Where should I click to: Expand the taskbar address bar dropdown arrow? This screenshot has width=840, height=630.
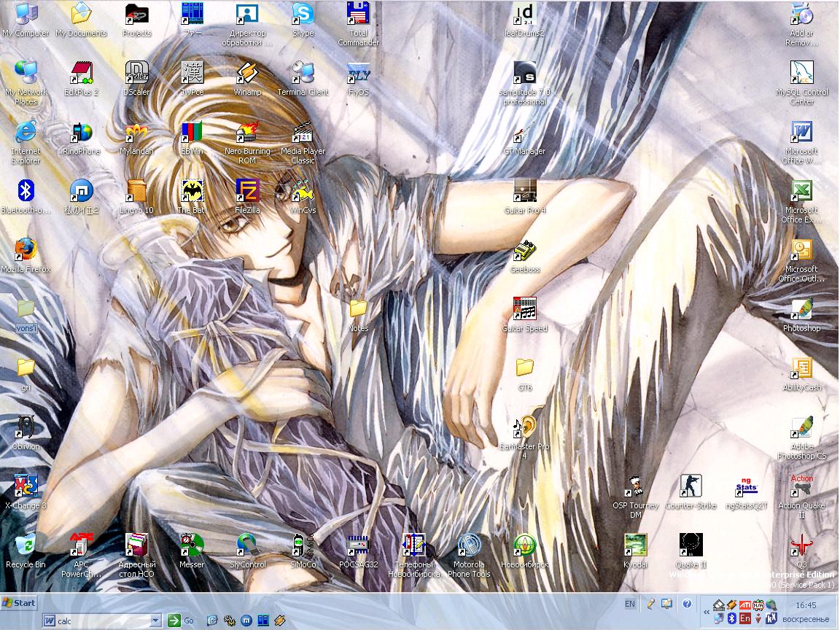click(x=155, y=621)
